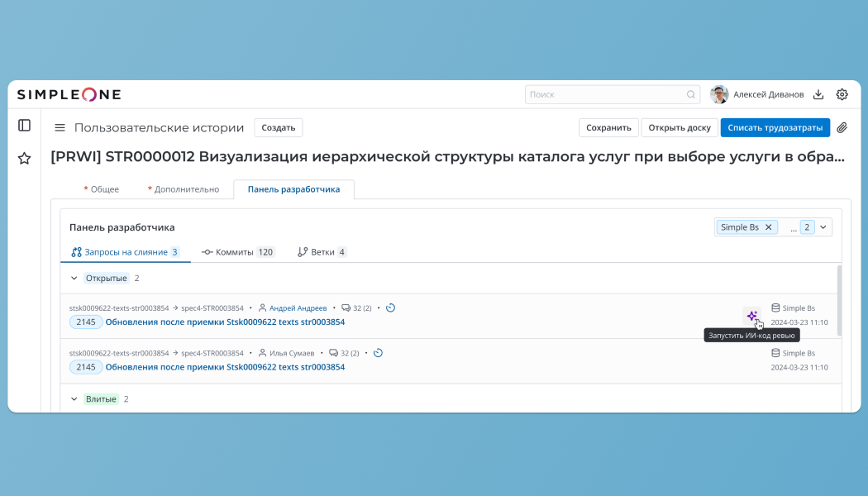Click reviewer icon next to Андрей Андреев
Image resolution: width=868 pixels, height=496 pixels.
click(x=262, y=307)
